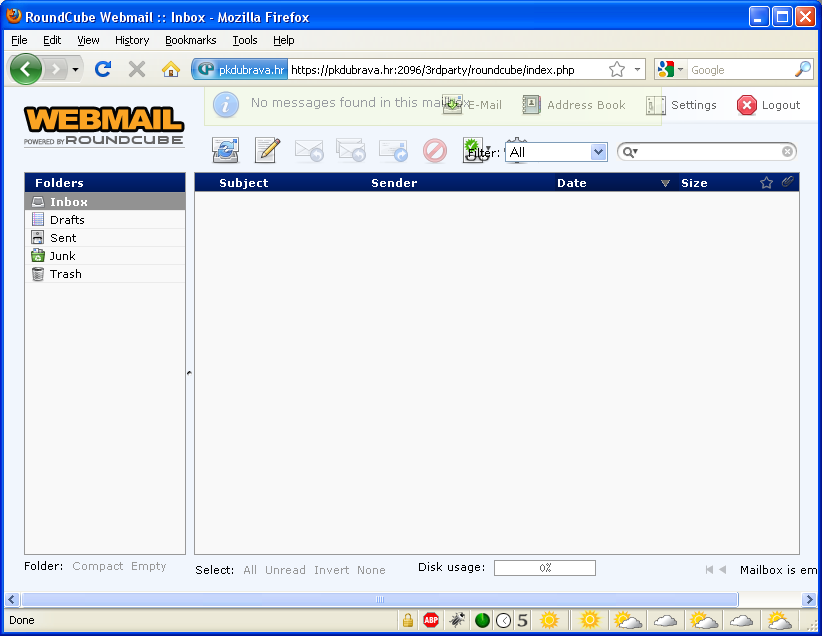Click the horizontal scrollbar thumb

pyautogui.click(x=380, y=599)
